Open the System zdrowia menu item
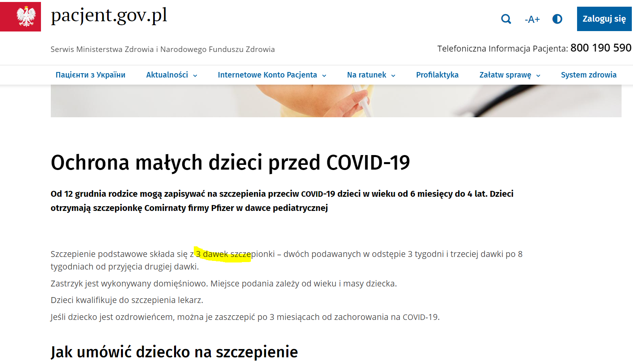The height and width of the screenshot is (364, 633). [589, 75]
